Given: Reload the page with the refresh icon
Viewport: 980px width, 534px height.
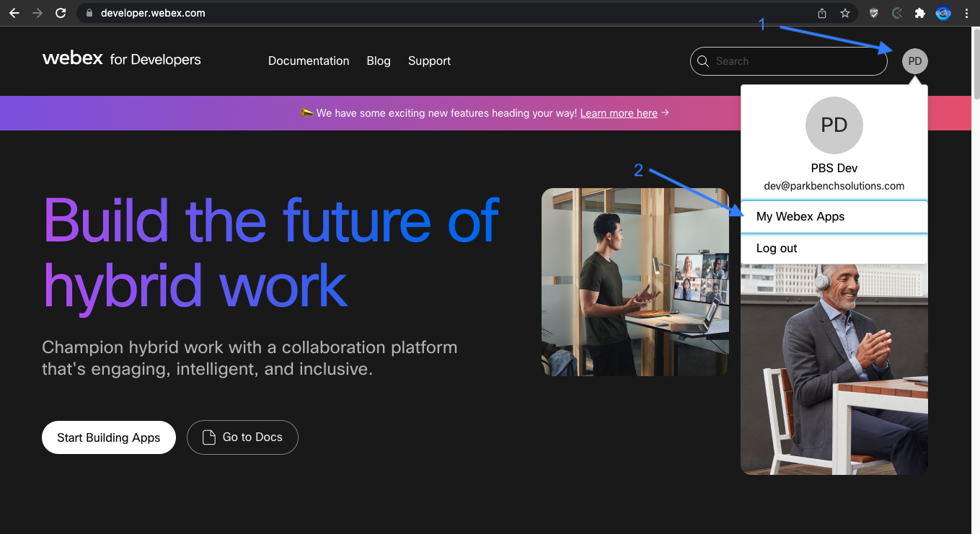Looking at the screenshot, I should (61, 13).
